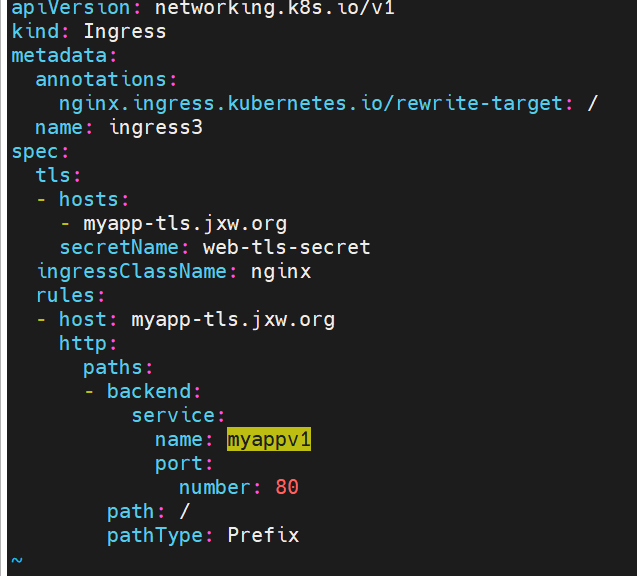Click the 'secretName' key
Screen dimensions: 637x576
point(119,247)
